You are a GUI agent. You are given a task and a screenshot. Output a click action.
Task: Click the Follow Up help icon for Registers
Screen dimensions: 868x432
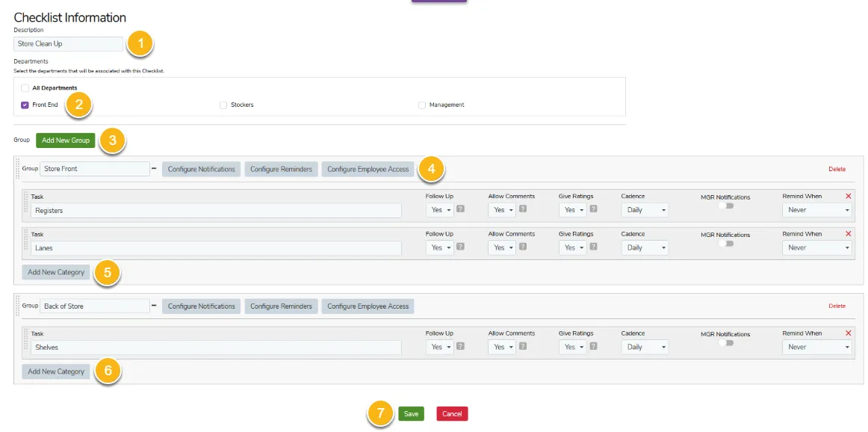point(460,209)
